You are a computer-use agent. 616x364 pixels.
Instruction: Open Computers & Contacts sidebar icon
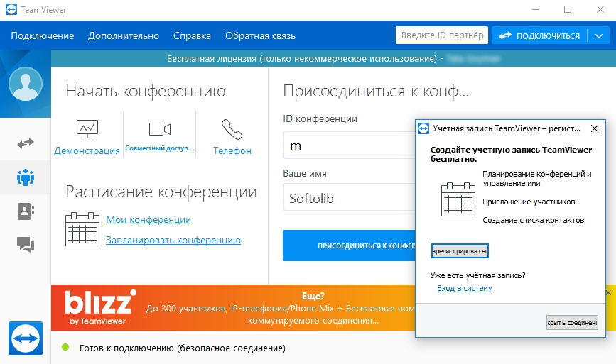26,211
